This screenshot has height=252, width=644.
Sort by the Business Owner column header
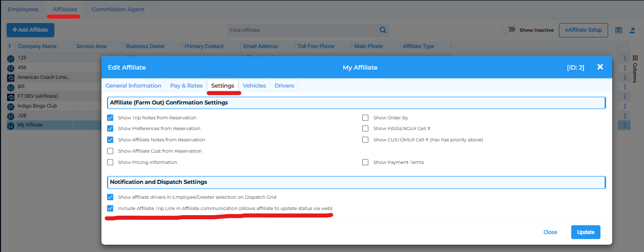click(146, 46)
